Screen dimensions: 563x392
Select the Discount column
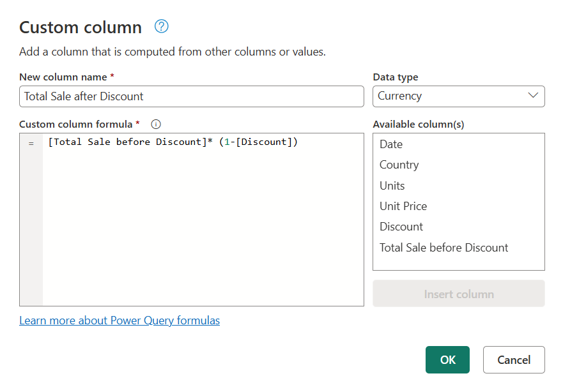[401, 227]
